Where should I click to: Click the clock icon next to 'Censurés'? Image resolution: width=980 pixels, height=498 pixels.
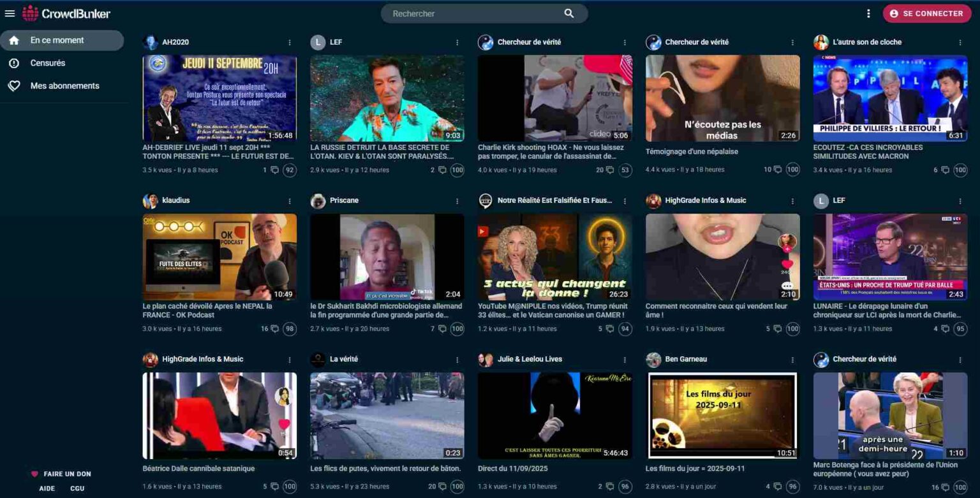point(14,62)
